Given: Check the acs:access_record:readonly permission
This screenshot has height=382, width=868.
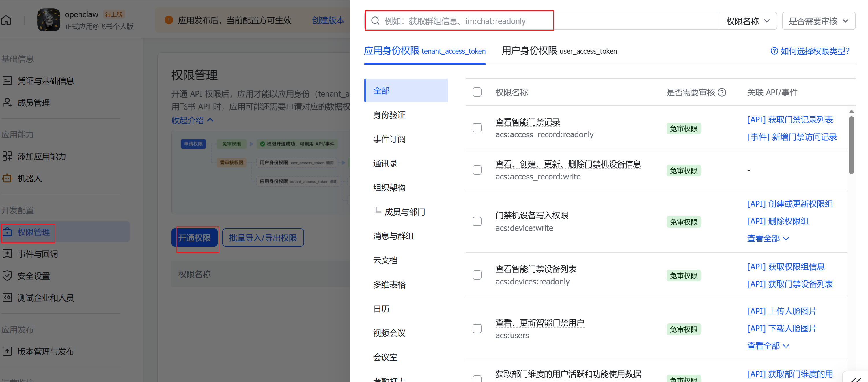Looking at the screenshot, I should pyautogui.click(x=477, y=128).
